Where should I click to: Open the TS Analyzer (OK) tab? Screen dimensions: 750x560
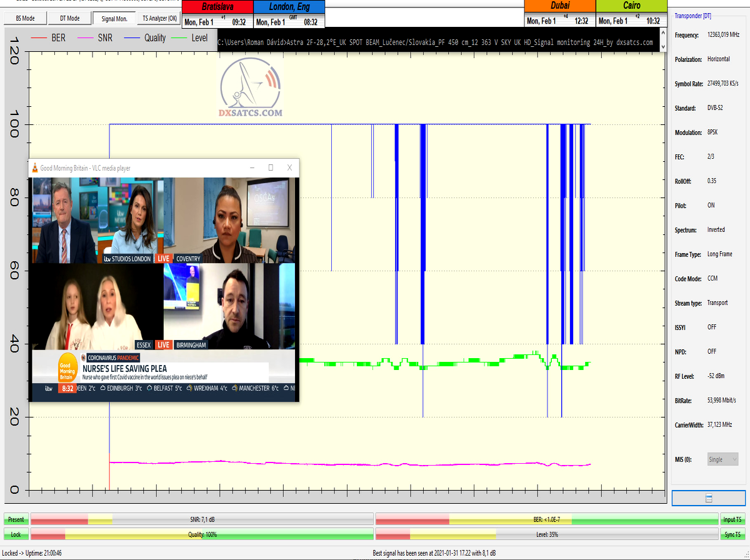click(159, 19)
